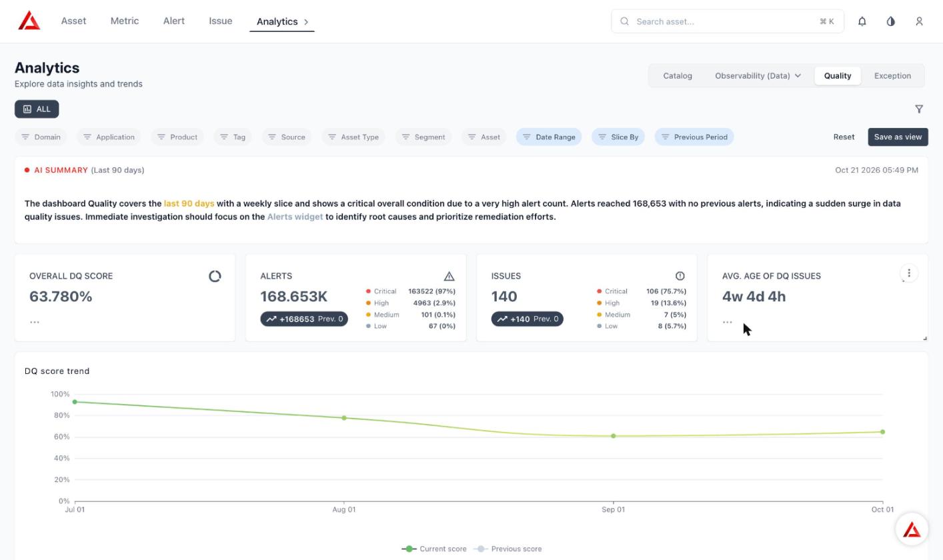Open the Segment filter
This screenshot has height=560, width=943.
(x=423, y=137)
